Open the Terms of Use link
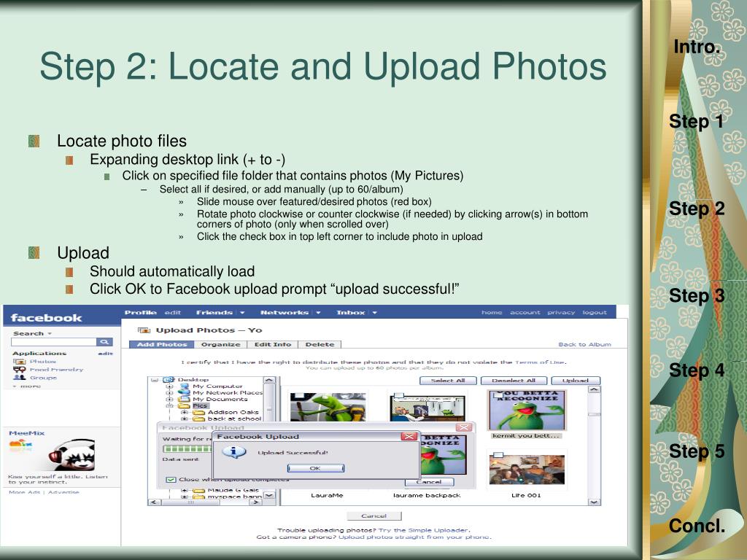This screenshot has width=747, height=560. (x=540, y=362)
